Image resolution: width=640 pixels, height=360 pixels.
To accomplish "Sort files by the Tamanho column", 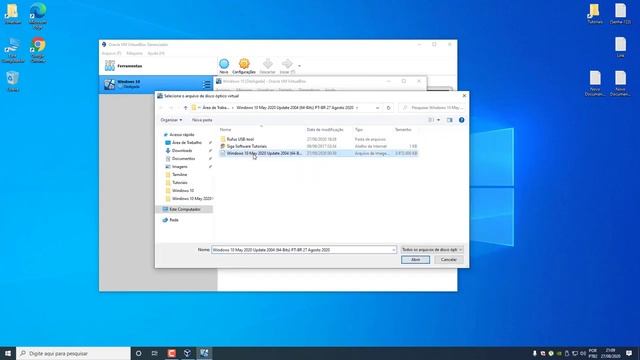I will pyautogui.click(x=403, y=130).
